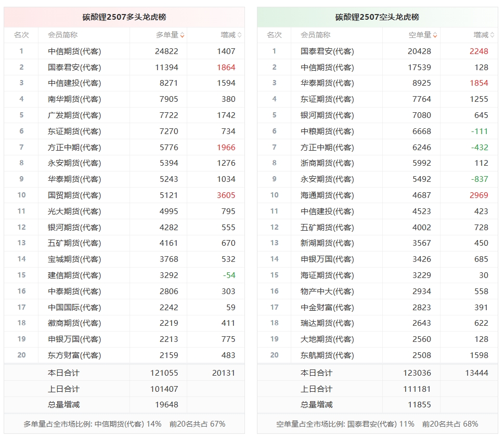Image resolution: width=504 pixels, height=437 pixels.
Task: Click green change value -837
Action: click(x=480, y=179)
